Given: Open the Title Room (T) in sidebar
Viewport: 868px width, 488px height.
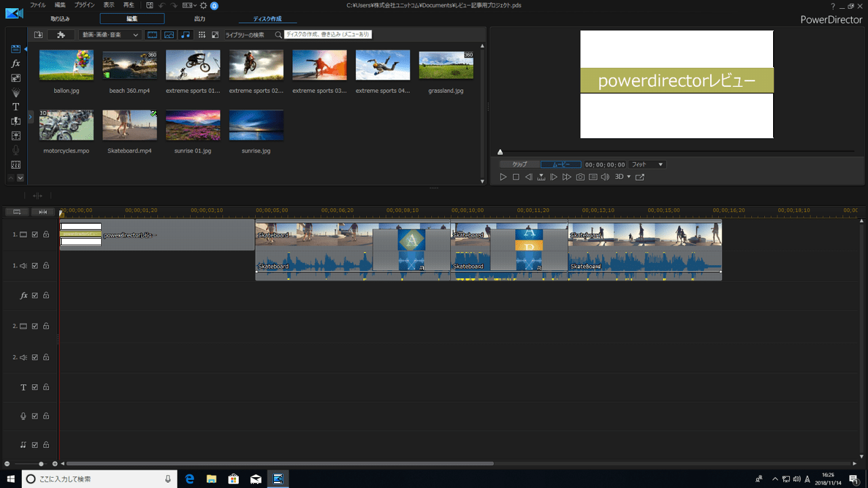Looking at the screenshot, I should pos(16,107).
